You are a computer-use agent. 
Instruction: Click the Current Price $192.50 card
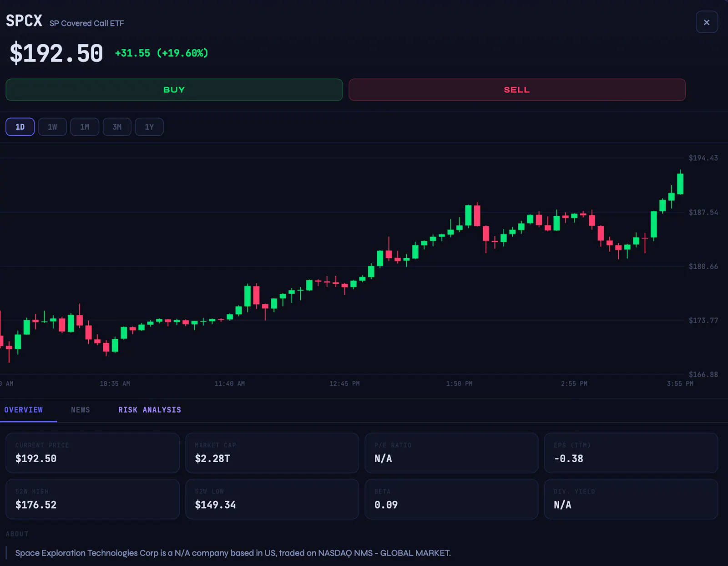pyautogui.click(x=92, y=453)
